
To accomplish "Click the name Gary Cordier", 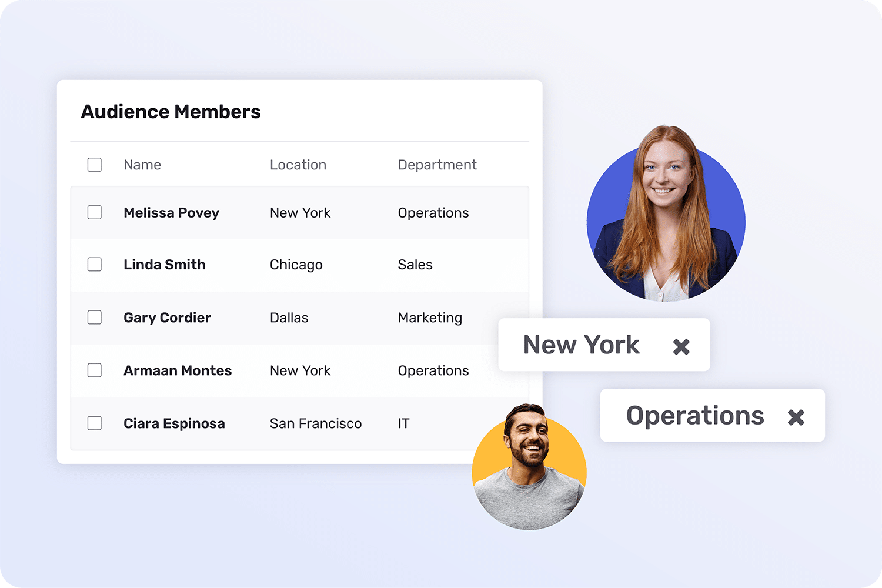I will tap(167, 318).
